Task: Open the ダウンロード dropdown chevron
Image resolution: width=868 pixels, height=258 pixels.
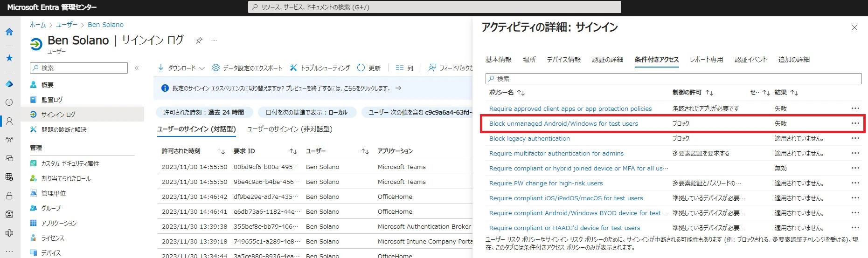Action: coord(202,68)
